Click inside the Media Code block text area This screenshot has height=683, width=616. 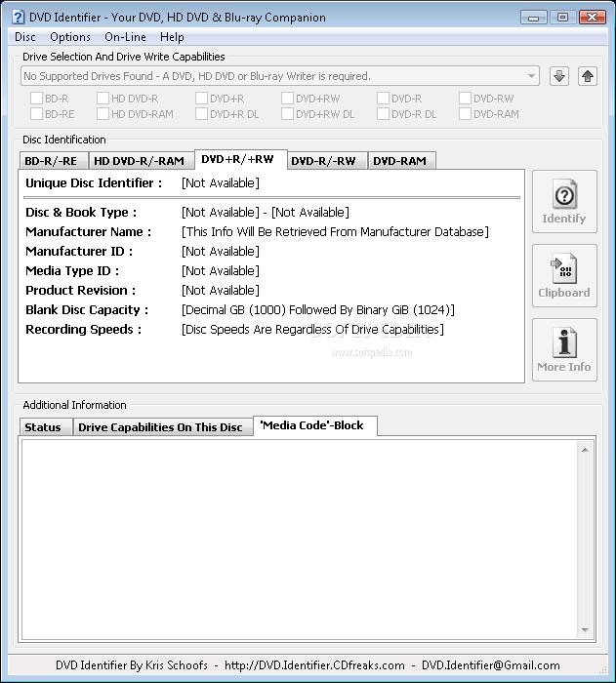pyautogui.click(x=300, y=540)
